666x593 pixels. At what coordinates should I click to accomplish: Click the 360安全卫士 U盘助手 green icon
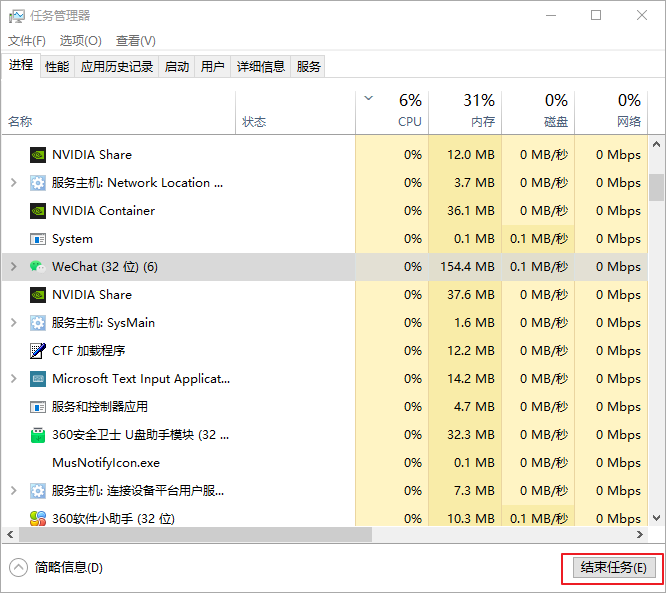[38, 435]
